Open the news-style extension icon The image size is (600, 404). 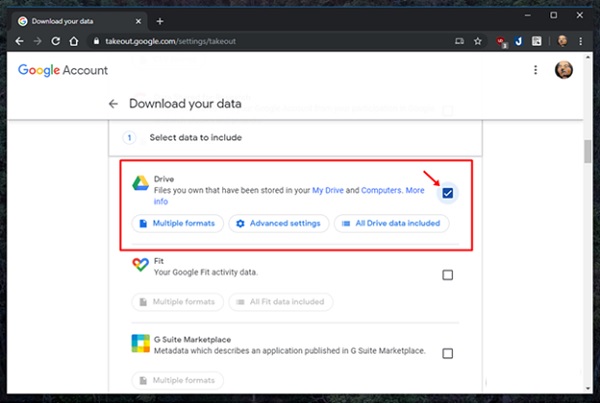[536, 41]
